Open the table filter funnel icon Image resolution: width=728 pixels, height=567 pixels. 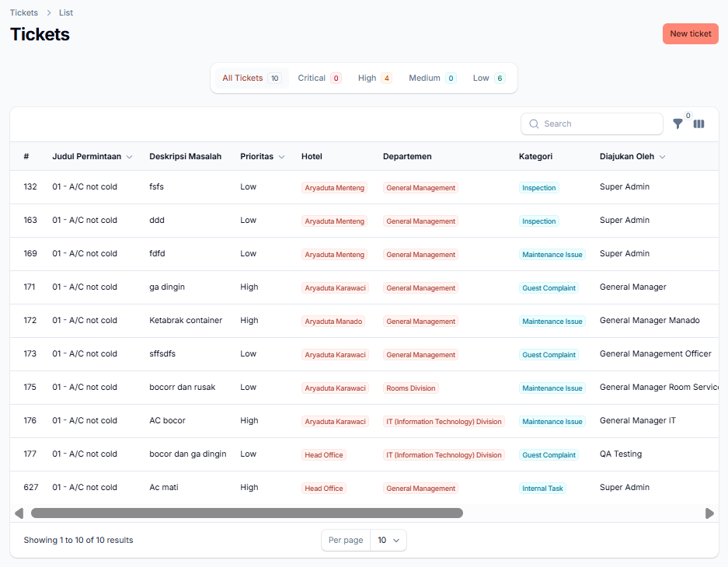pos(677,123)
